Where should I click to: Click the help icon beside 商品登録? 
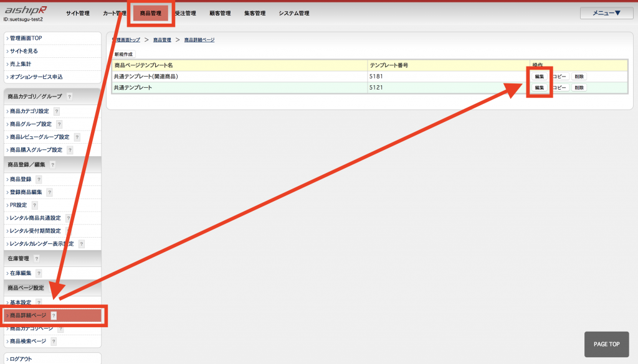pyautogui.click(x=39, y=179)
